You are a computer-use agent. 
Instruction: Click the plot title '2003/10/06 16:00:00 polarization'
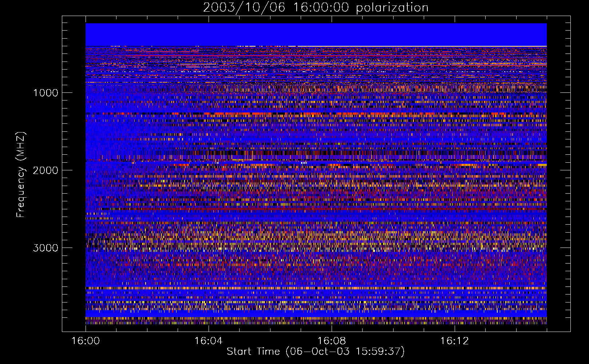316,8
